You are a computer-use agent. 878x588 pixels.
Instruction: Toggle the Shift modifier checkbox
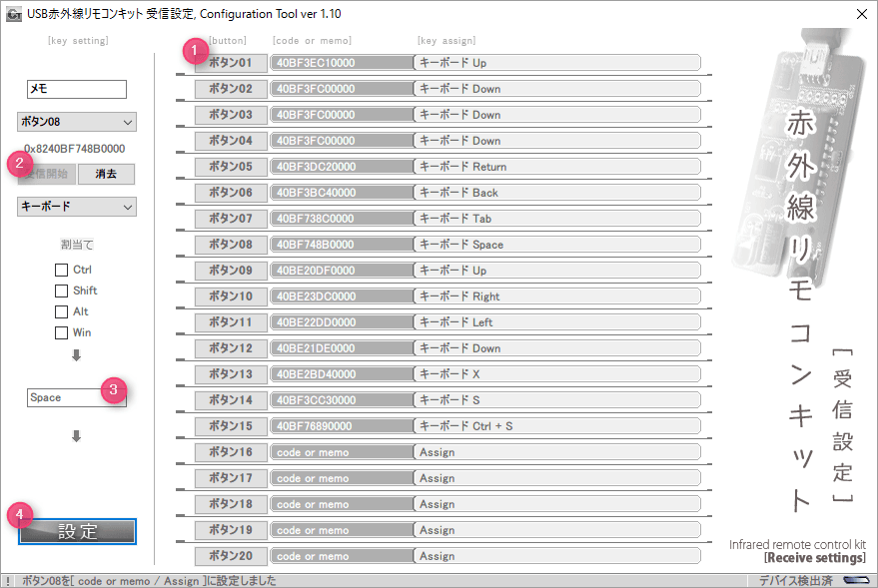pyautogui.click(x=62, y=291)
